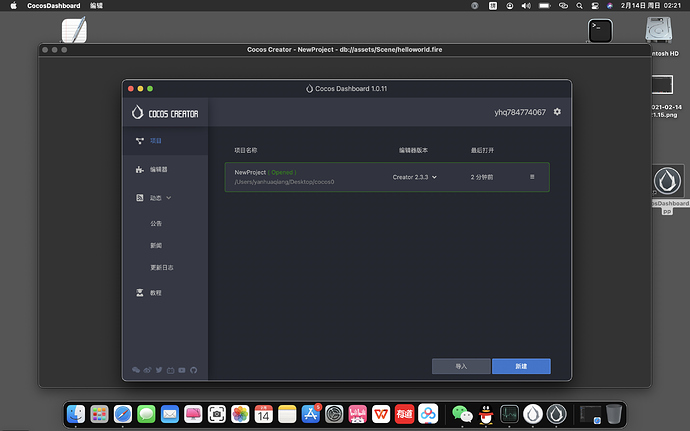Open Messages from the dock
This screenshot has height=431, width=690.
click(x=146, y=414)
